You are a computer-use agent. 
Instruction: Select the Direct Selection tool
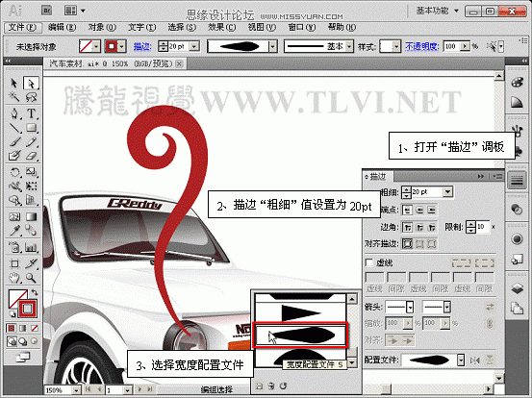pos(31,83)
